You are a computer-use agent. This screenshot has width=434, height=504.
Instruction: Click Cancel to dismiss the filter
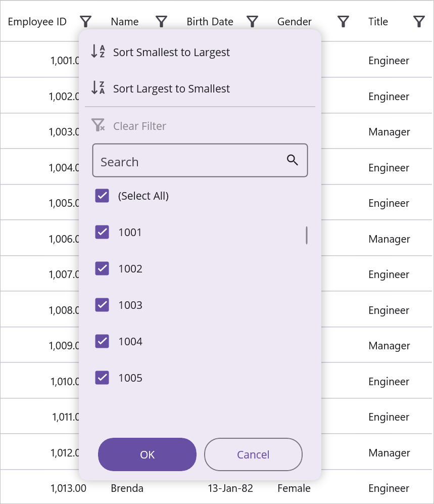253,454
